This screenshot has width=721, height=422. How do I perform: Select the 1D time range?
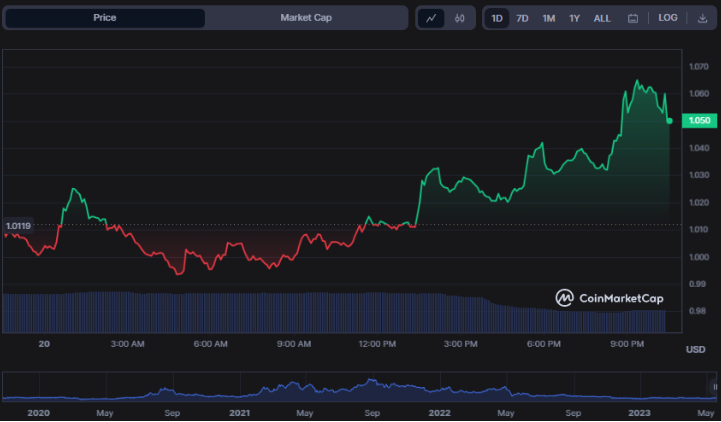(497, 18)
